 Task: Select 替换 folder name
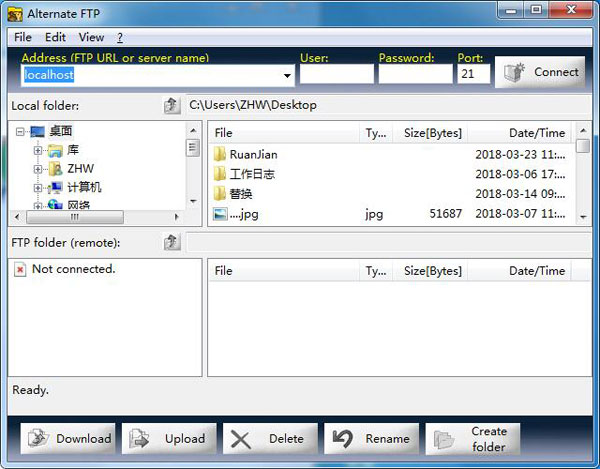[x=241, y=194]
